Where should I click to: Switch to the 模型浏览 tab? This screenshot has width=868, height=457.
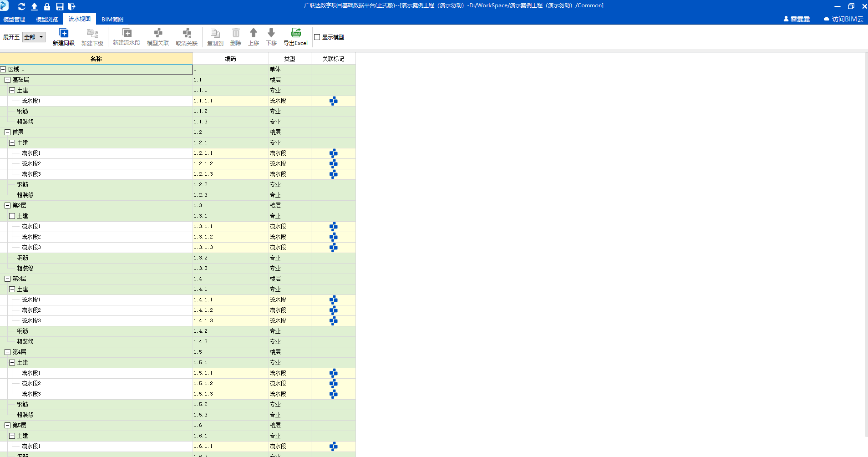point(47,19)
